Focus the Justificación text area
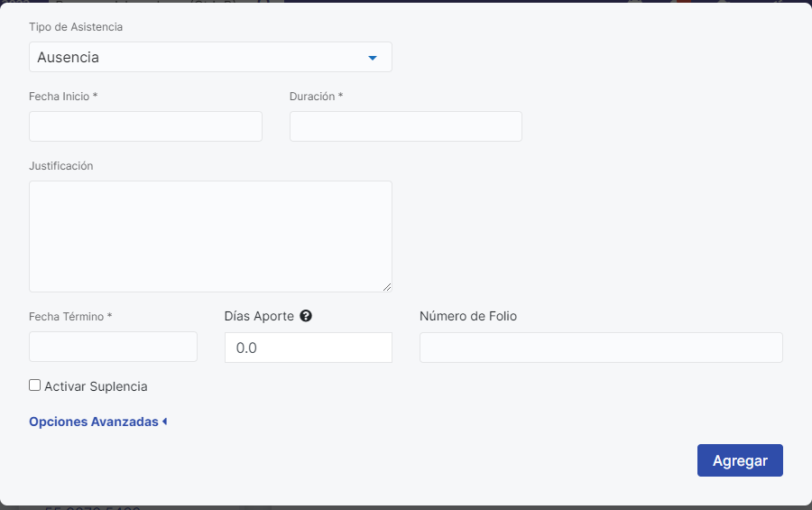 click(210, 236)
